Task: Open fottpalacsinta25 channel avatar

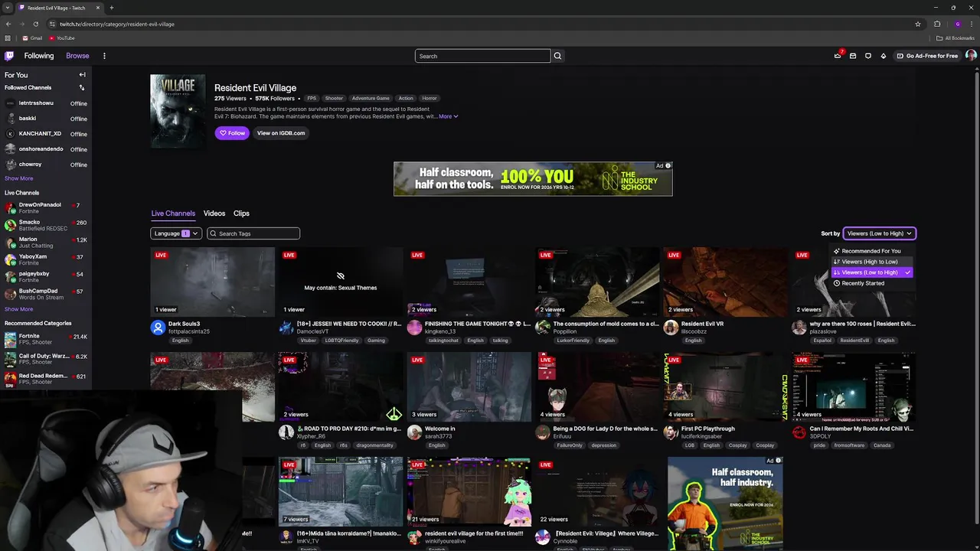Action: click(x=158, y=328)
